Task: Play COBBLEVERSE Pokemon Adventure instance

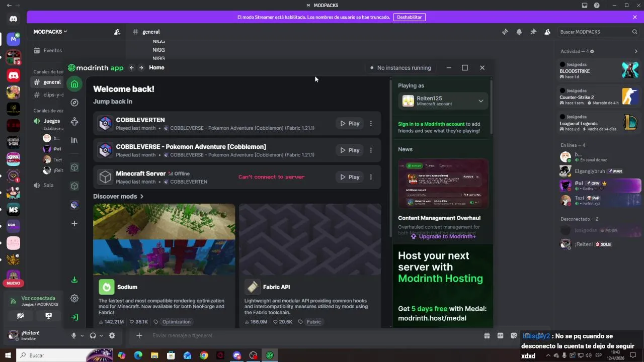Action: pyautogui.click(x=350, y=150)
